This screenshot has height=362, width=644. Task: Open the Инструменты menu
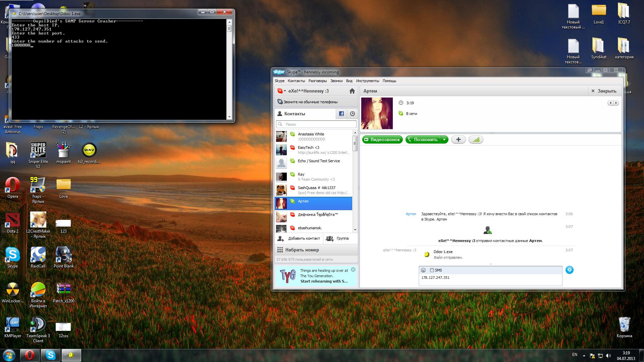pos(367,81)
